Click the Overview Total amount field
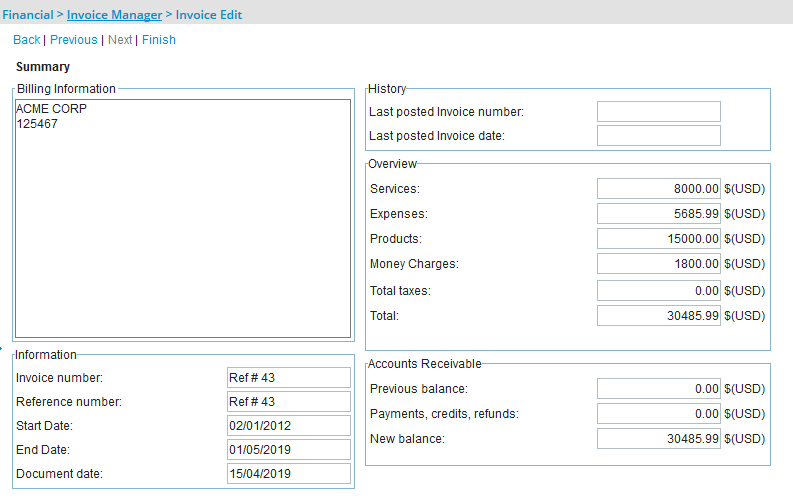 [x=658, y=316]
